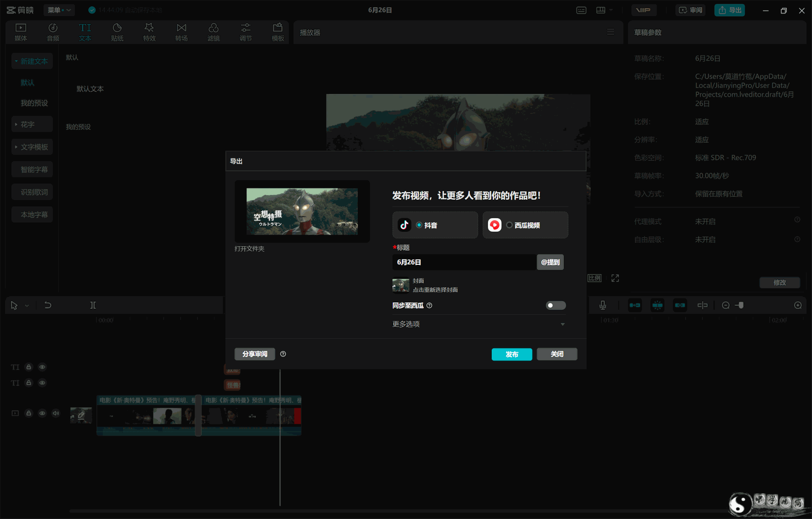Open 识别歌词 lyrics recognition
Image resolution: width=812 pixels, height=519 pixels.
[32, 192]
